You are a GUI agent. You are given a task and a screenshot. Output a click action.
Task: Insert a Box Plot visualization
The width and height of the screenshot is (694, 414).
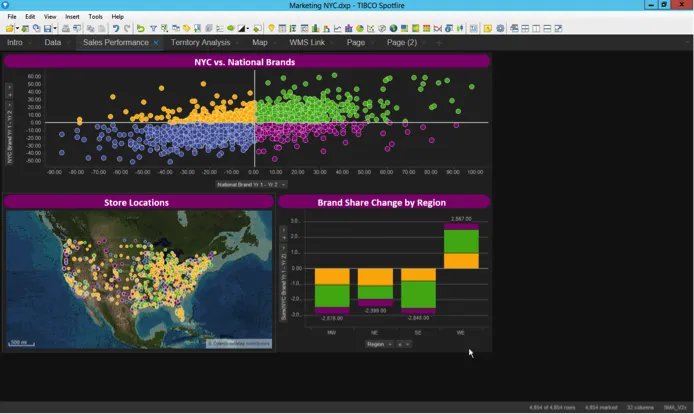coord(460,28)
